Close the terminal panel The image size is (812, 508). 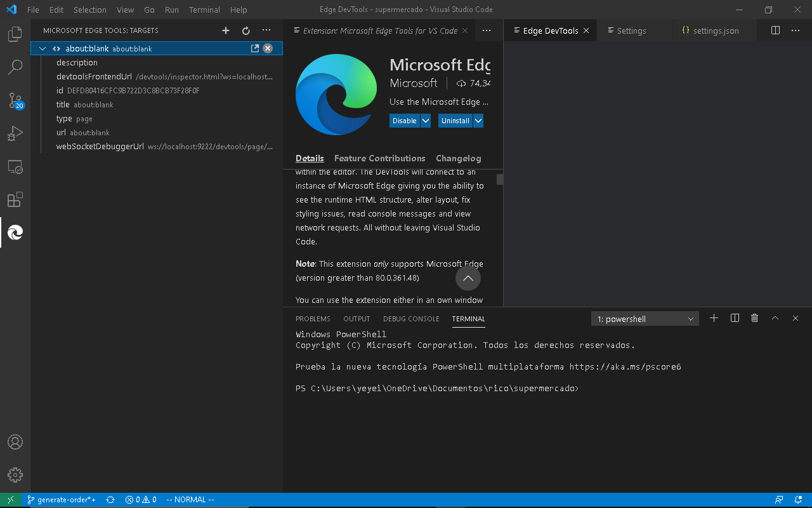pyautogui.click(x=796, y=318)
